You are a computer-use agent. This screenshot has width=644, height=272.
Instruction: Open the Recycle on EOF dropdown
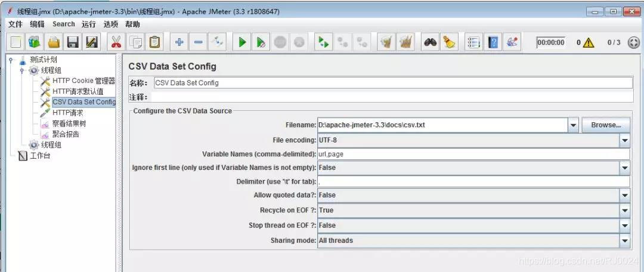[x=625, y=211]
